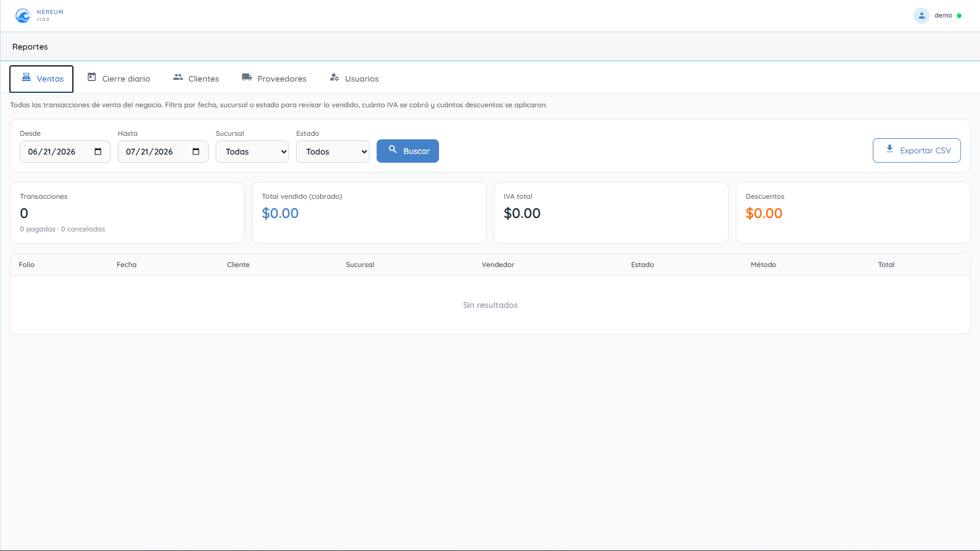Image resolution: width=980 pixels, height=551 pixels.
Task: Click the Proveedores truck icon
Action: tap(247, 78)
